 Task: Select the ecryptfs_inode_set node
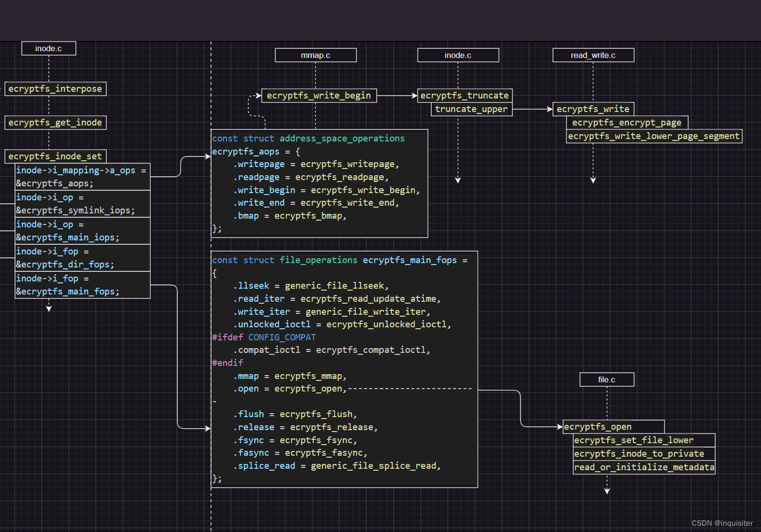coord(56,156)
